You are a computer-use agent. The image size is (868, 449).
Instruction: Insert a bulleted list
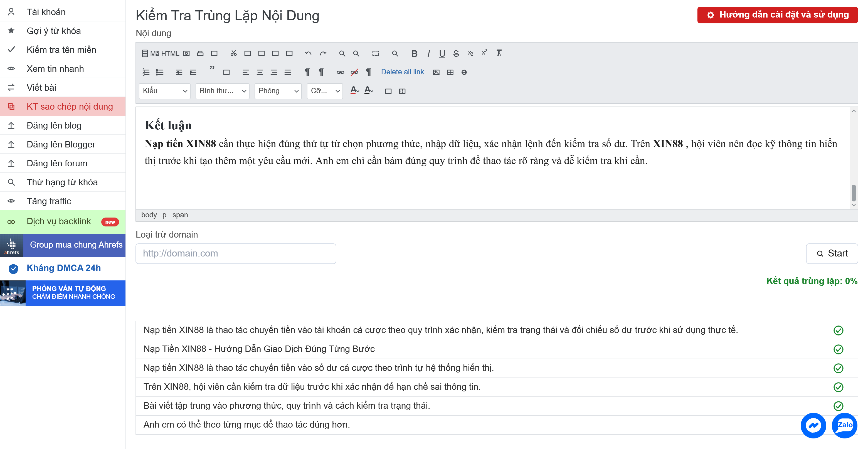click(x=160, y=72)
